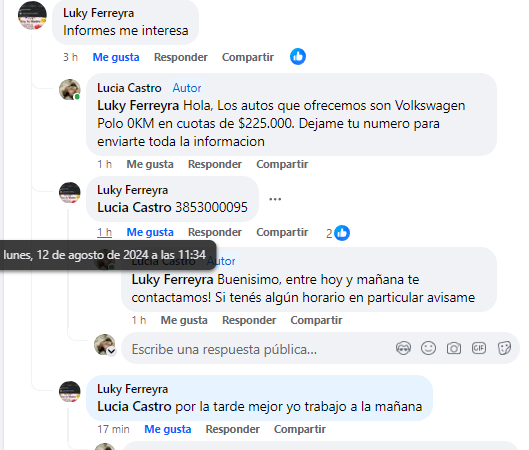Toggle 'Me gusta' on 'por la tarde mejor' comment

click(168, 429)
